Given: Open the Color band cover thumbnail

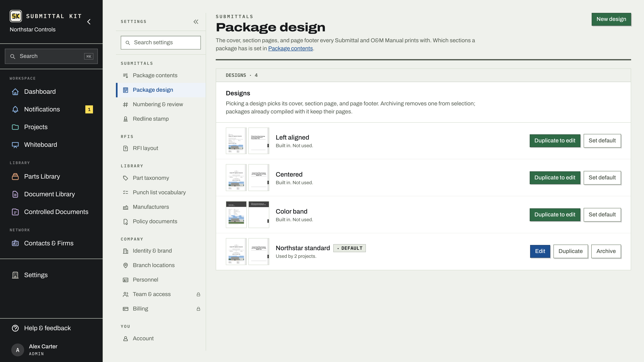Looking at the screenshot, I should 236,215.
